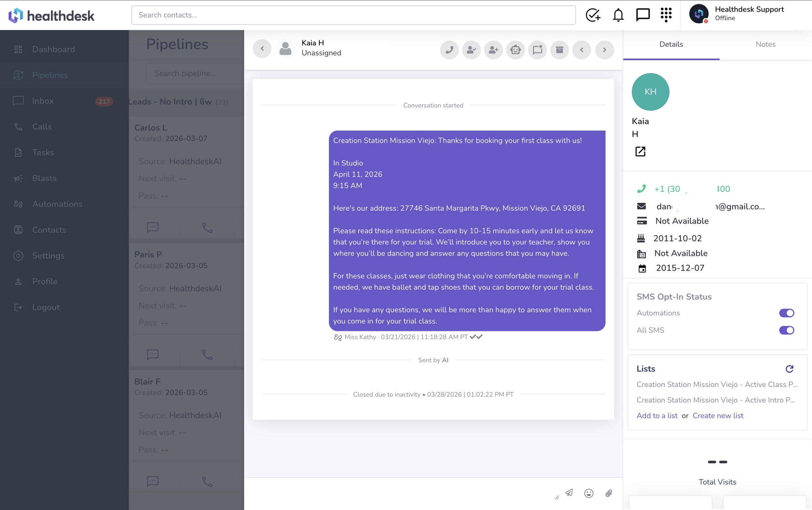
Task: Click the back arrow beside Kaia H
Action: pos(262,49)
